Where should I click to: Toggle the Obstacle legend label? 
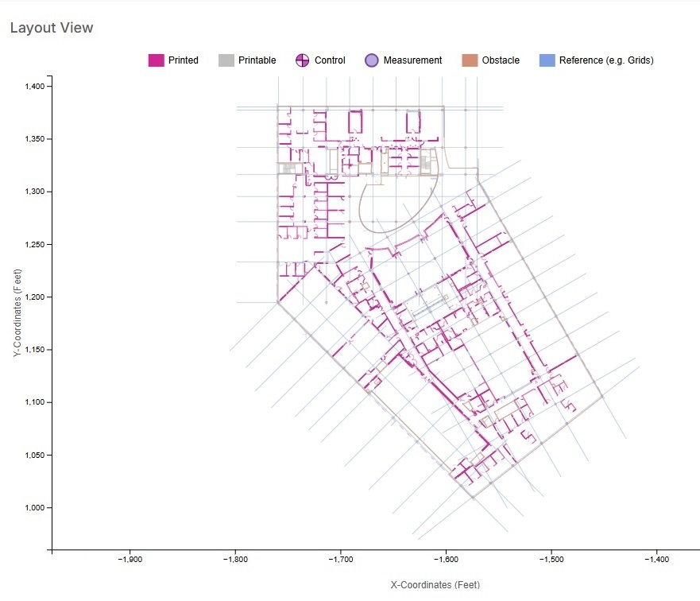click(x=501, y=60)
